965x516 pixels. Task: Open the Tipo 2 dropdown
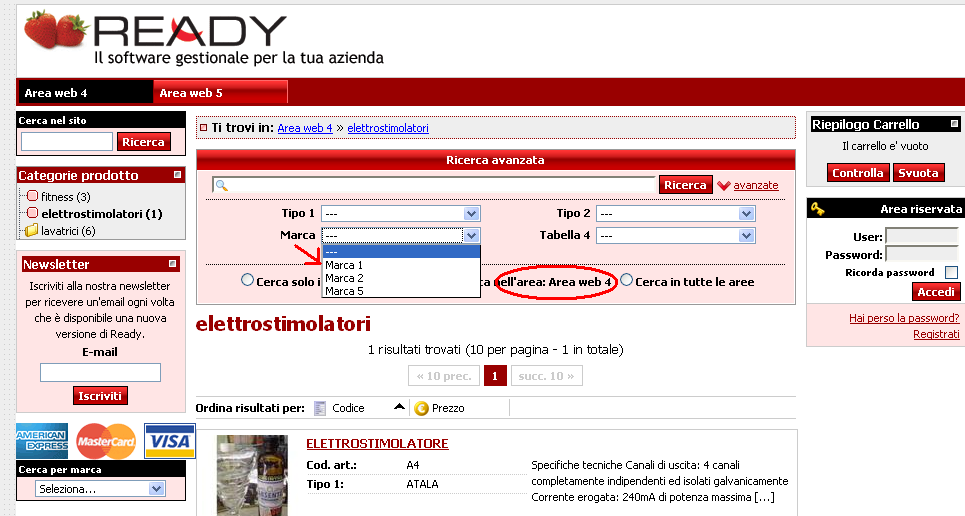676,214
